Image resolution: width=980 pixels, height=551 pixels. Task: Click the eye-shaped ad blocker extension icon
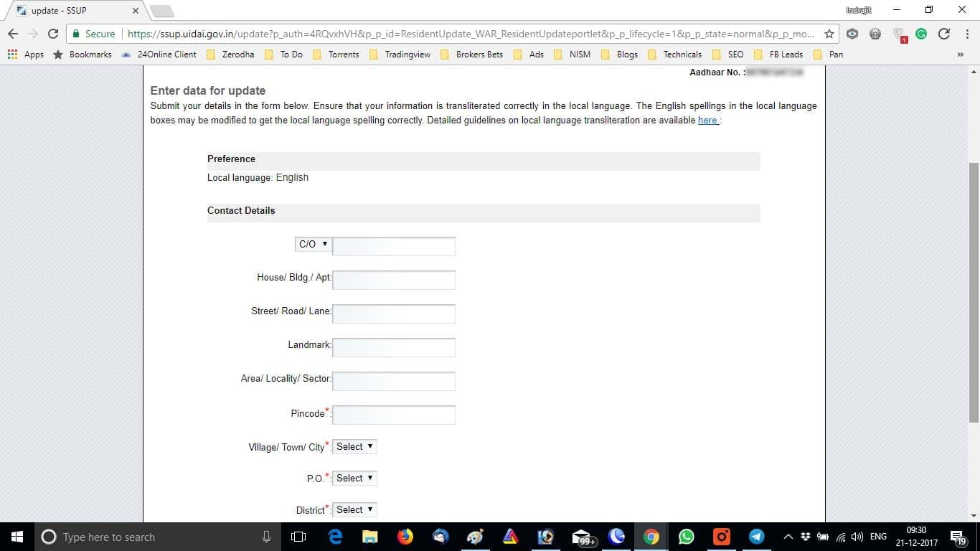(x=852, y=33)
